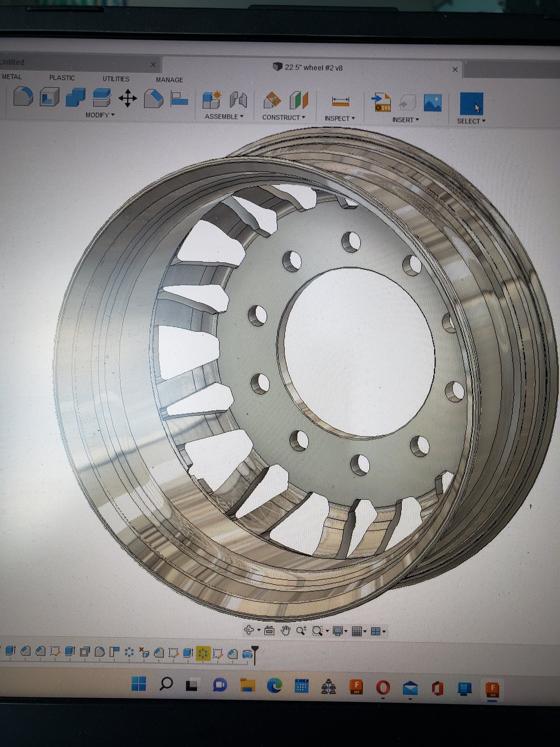Open the INSPECT dropdown menu

pyautogui.click(x=339, y=119)
